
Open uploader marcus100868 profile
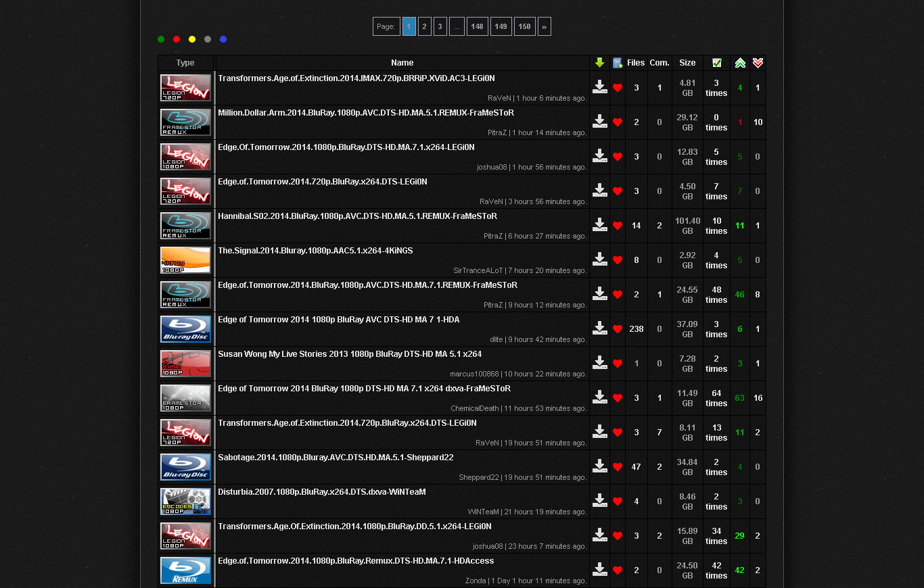(474, 374)
